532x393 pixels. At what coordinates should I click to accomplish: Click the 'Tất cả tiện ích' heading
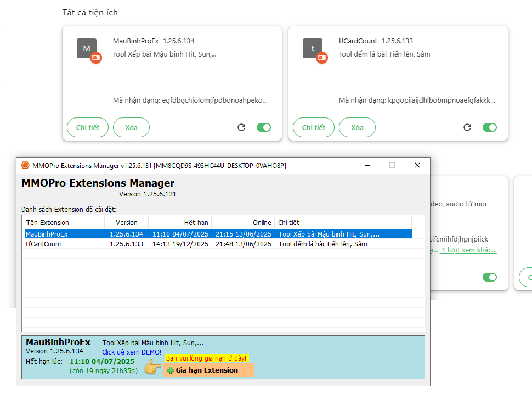point(90,13)
